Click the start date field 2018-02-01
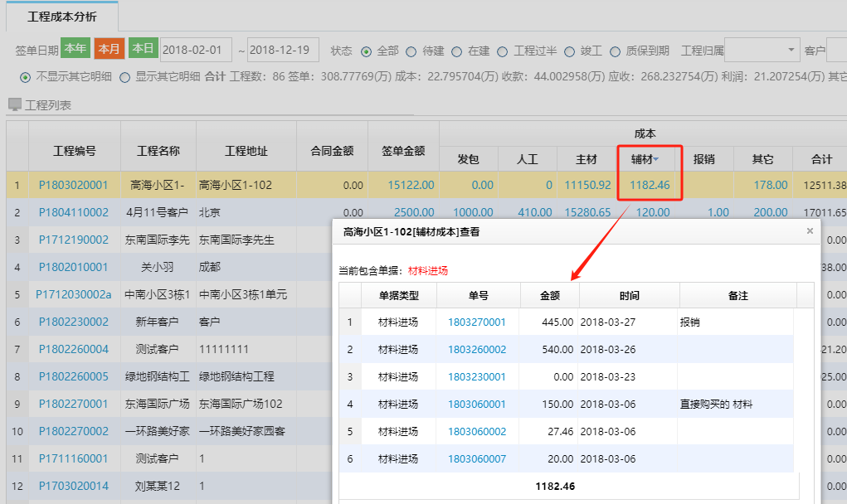847x504 pixels. point(196,49)
